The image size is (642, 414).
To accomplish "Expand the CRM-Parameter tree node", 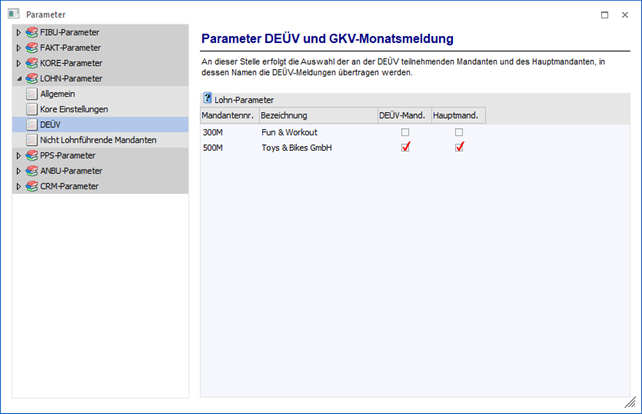I will click(18, 186).
